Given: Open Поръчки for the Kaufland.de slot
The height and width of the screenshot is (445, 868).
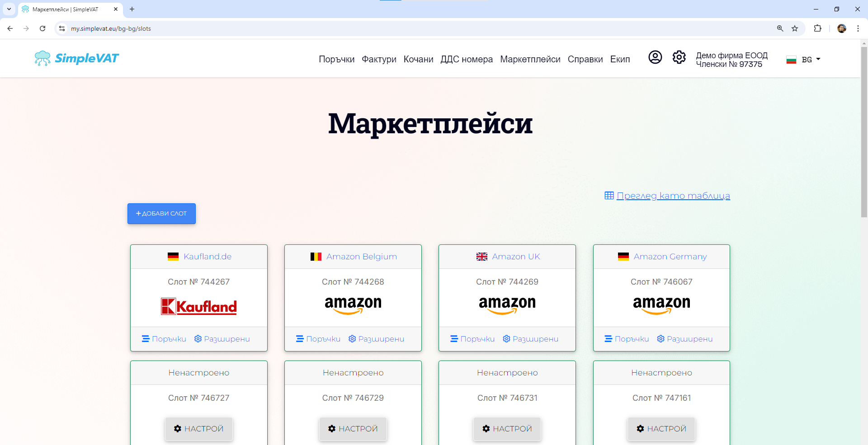Looking at the screenshot, I should pyautogui.click(x=164, y=339).
